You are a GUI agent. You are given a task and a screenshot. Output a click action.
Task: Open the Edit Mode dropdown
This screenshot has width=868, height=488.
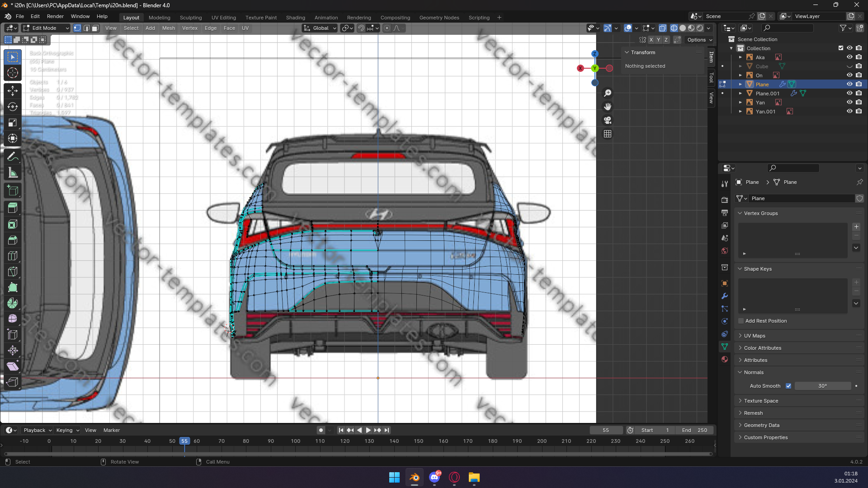[x=46, y=28]
